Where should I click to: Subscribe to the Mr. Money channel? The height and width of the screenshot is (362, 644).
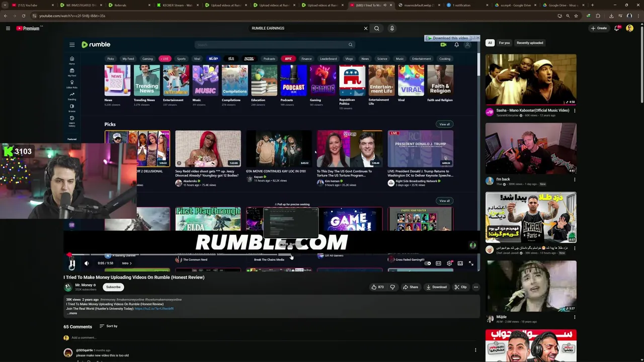click(x=113, y=287)
